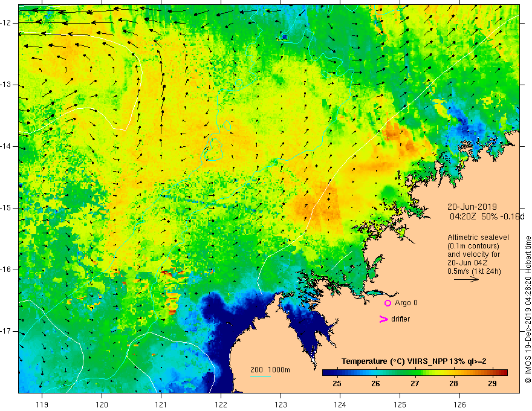Click the '200 1000m' depth label
This screenshot has height=411, width=532.
click(270, 370)
